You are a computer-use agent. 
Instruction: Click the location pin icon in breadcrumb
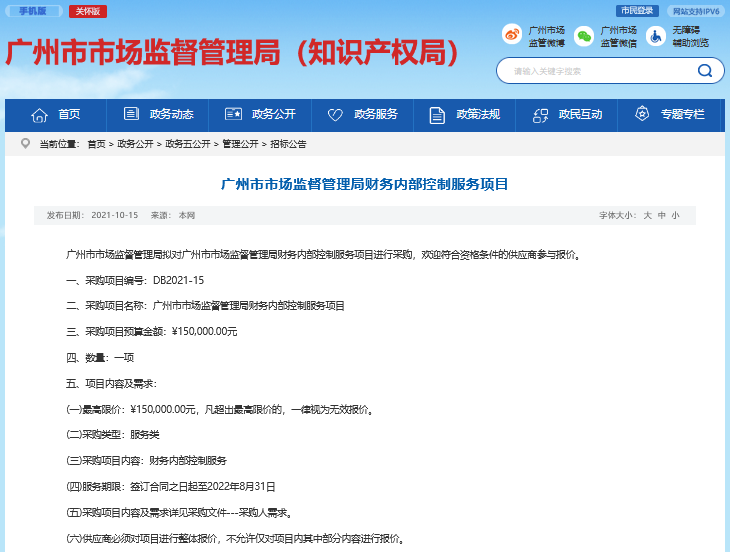pos(26,143)
